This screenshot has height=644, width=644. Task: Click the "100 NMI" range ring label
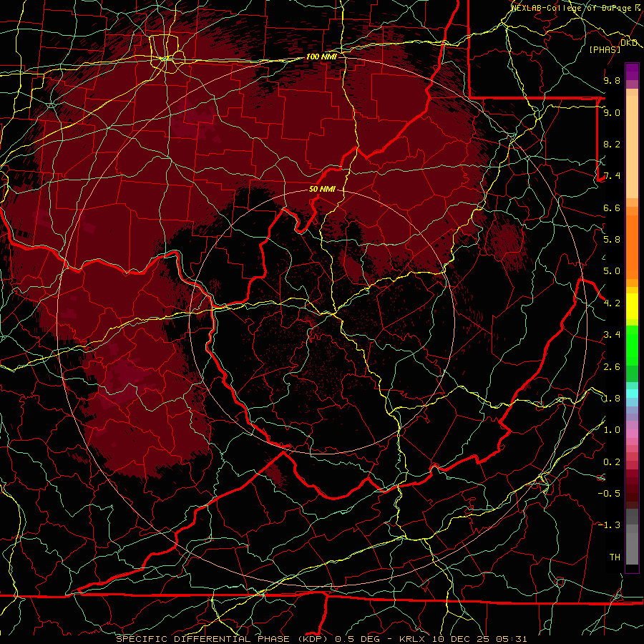coord(321,57)
